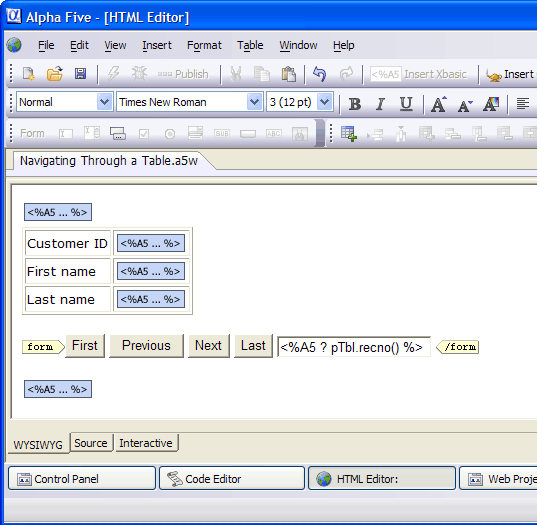This screenshot has height=525, width=537.
Task: Switch to the Source tab
Action: coord(91,443)
